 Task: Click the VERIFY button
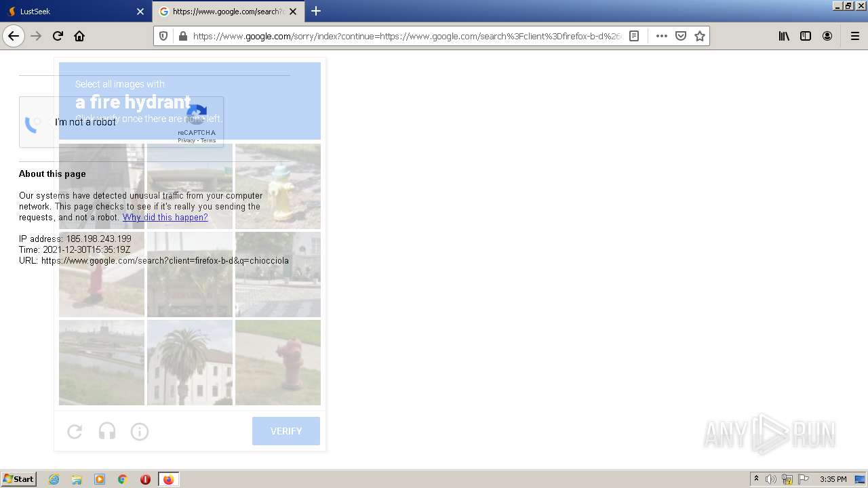click(286, 431)
